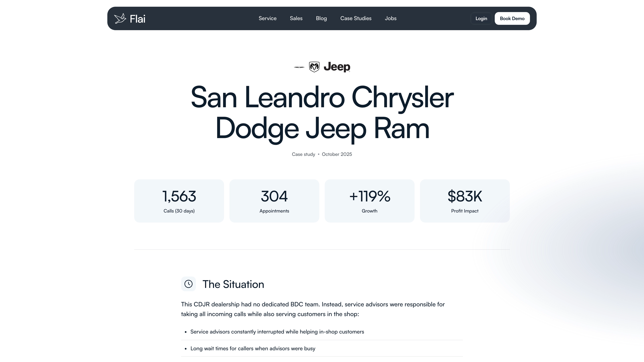This screenshot has height=362, width=644.
Task: Click the Login button
Action: coord(481,18)
